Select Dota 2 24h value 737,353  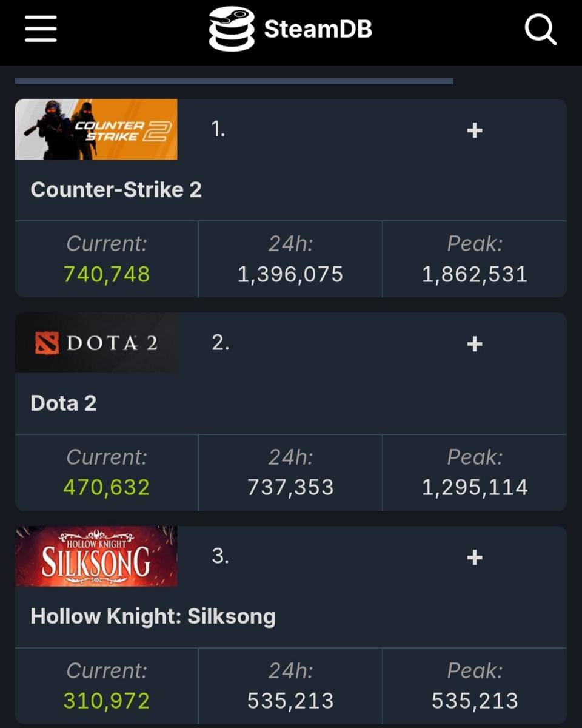point(290,488)
